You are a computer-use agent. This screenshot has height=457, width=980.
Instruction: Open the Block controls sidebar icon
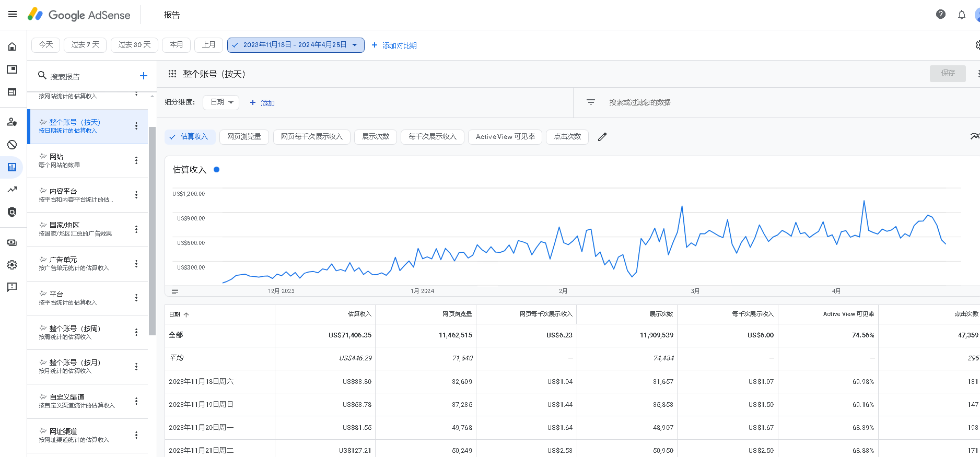click(12, 145)
